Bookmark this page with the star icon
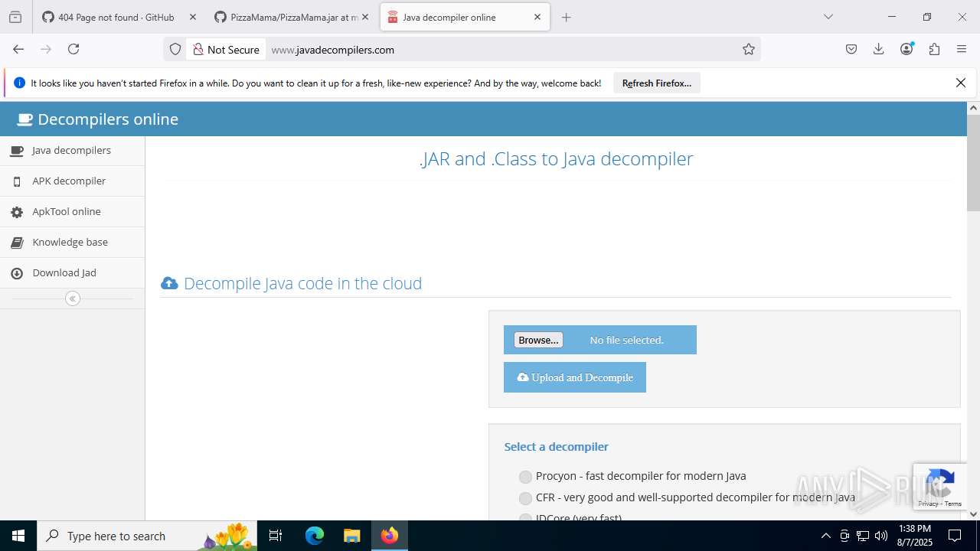 tap(749, 49)
